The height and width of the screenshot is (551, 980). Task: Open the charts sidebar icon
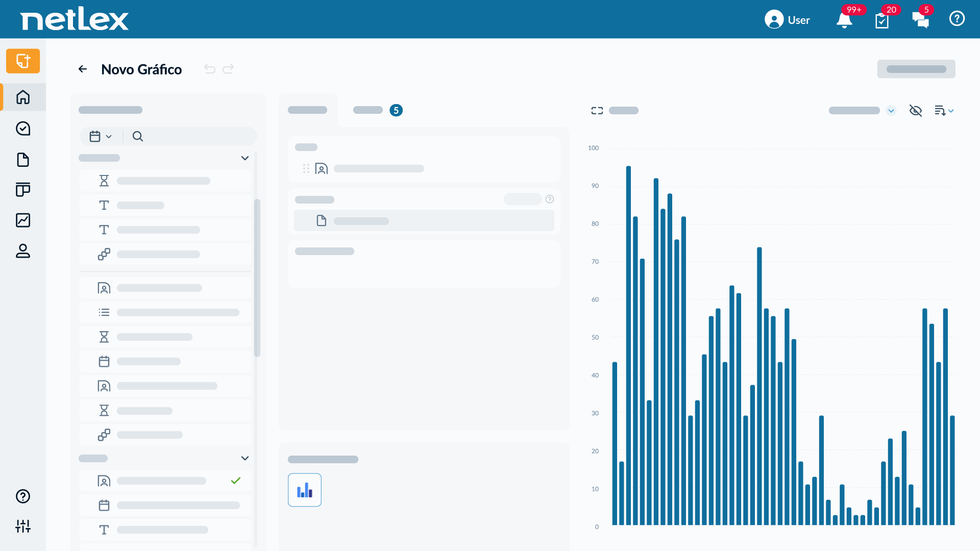point(23,220)
